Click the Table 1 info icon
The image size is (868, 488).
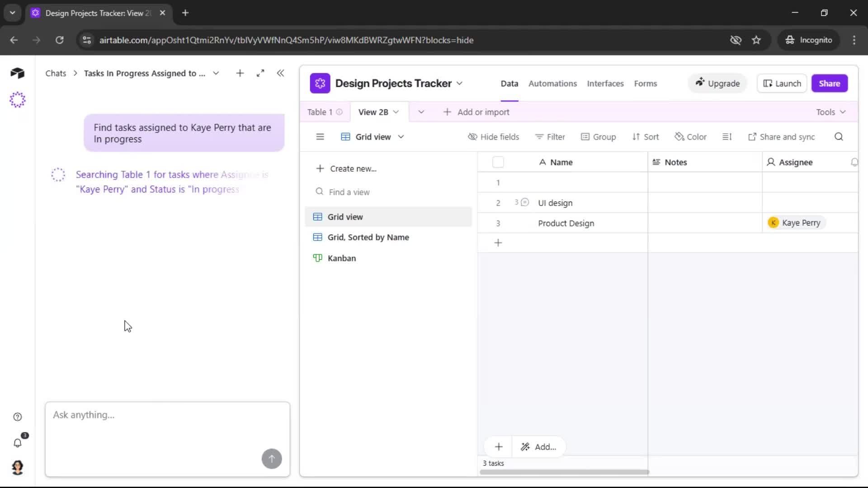pyautogui.click(x=339, y=112)
